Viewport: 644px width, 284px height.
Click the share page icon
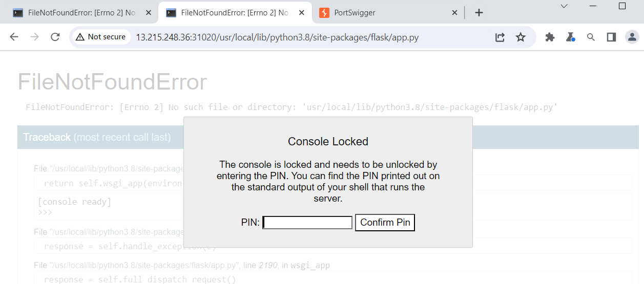pos(500,37)
